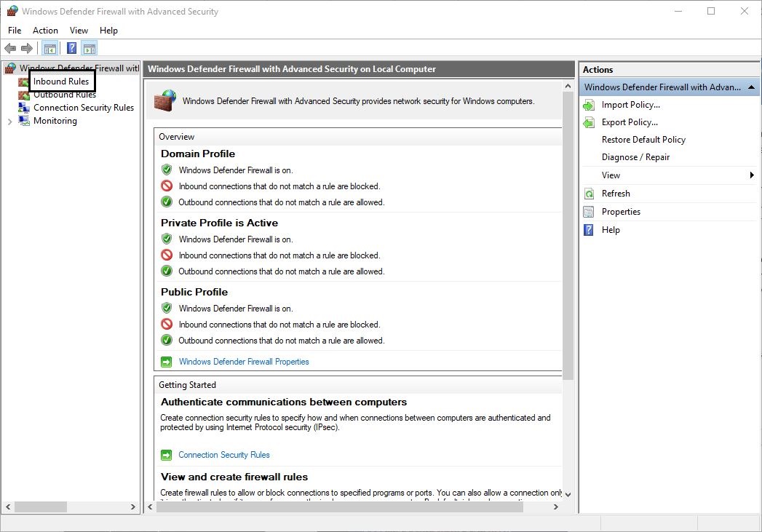Select Monitoring in the tree
762x532 pixels.
55,121
